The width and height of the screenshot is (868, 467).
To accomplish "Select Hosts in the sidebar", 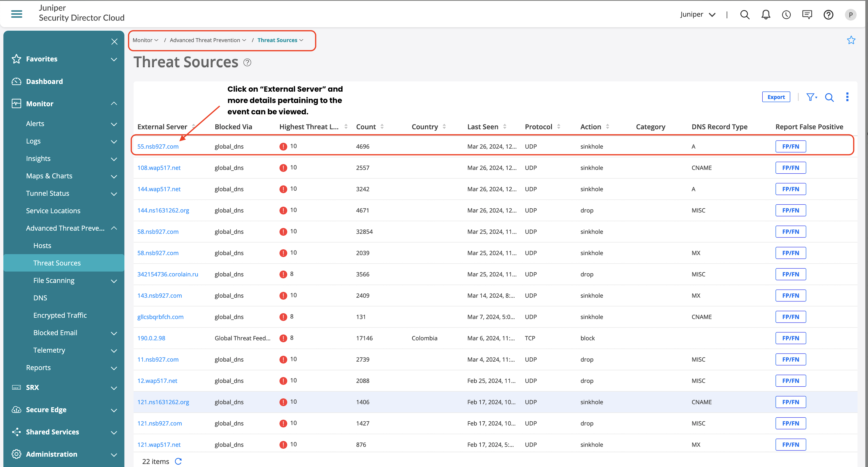I will pyautogui.click(x=42, y=246).
